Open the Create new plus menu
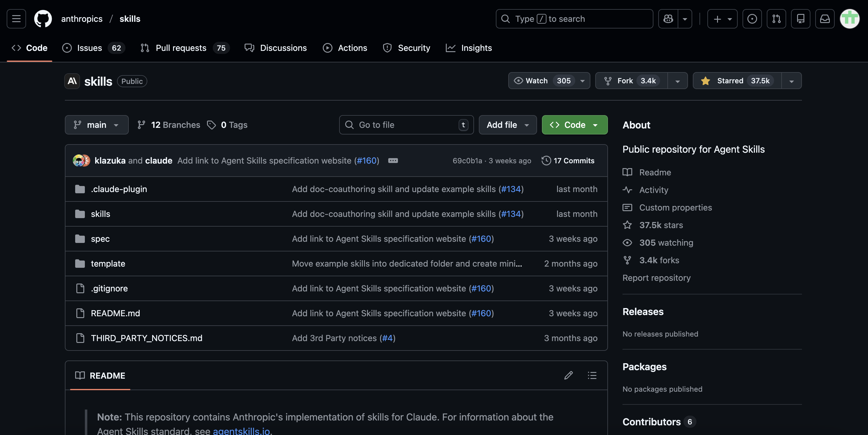The height and width of the screenshot is (435, 868). point(722,19)
